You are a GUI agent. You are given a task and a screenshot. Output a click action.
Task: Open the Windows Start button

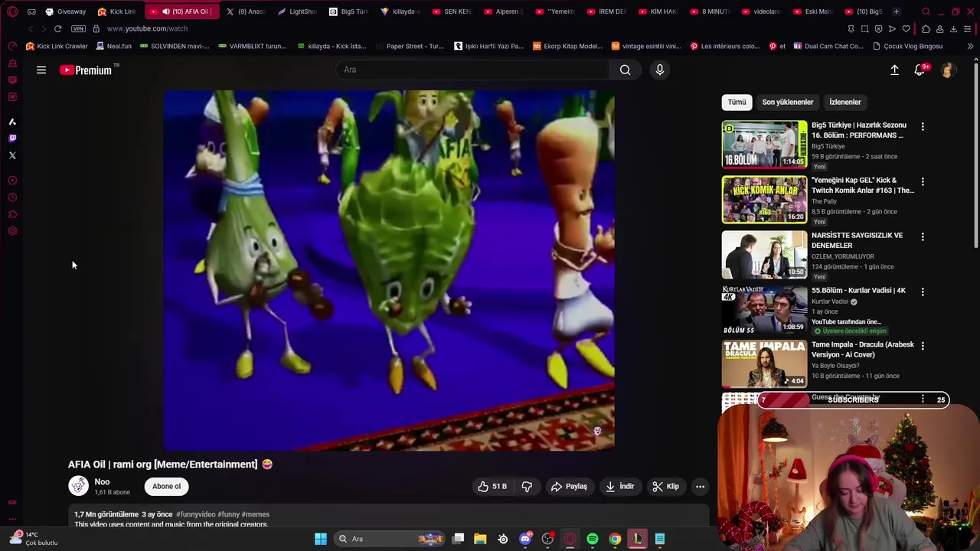(321, 539)
